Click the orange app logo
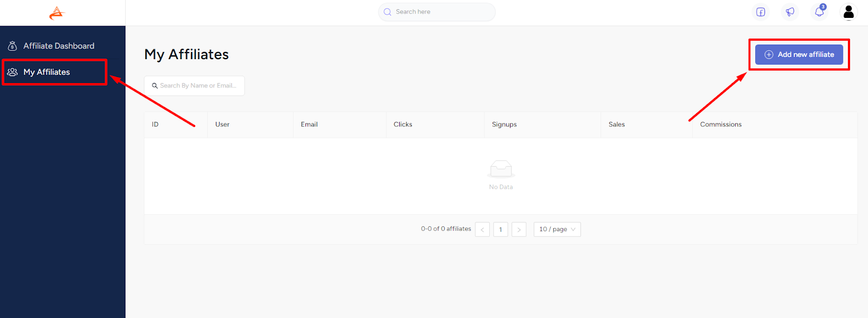 pos(56,13)
